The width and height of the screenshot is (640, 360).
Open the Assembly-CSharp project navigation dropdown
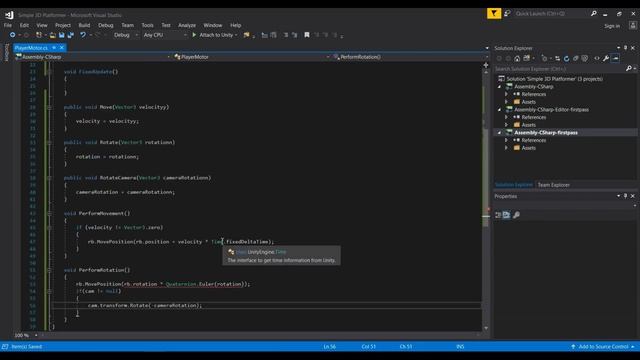93,57
